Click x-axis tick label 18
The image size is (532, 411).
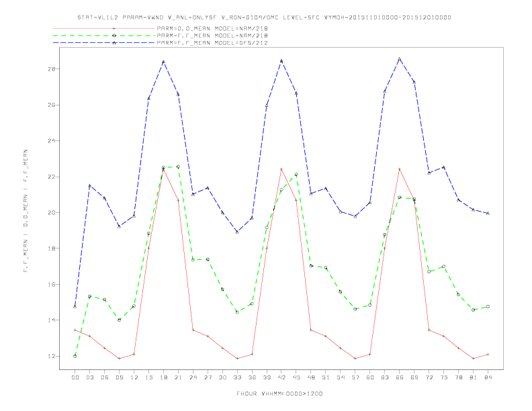[163, 377]
